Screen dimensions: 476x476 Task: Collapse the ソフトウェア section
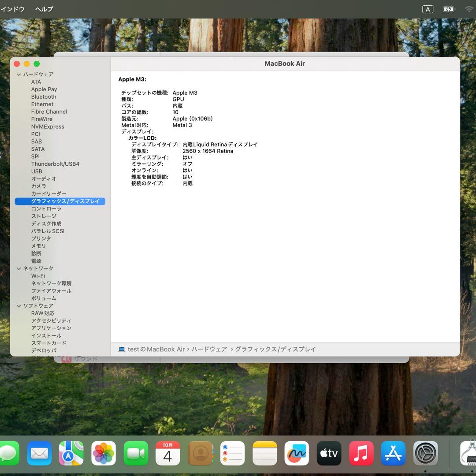pos(19,305)
